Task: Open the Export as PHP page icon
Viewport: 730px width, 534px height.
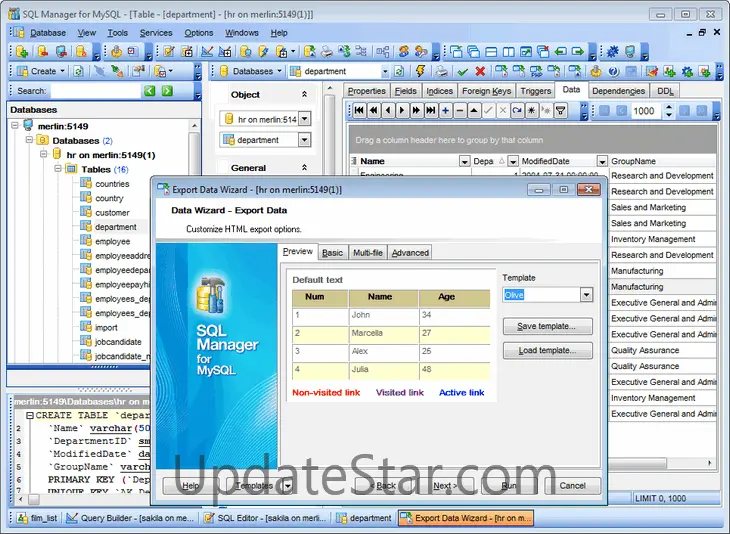Action: pyautogui.click(x=536, y=71)
